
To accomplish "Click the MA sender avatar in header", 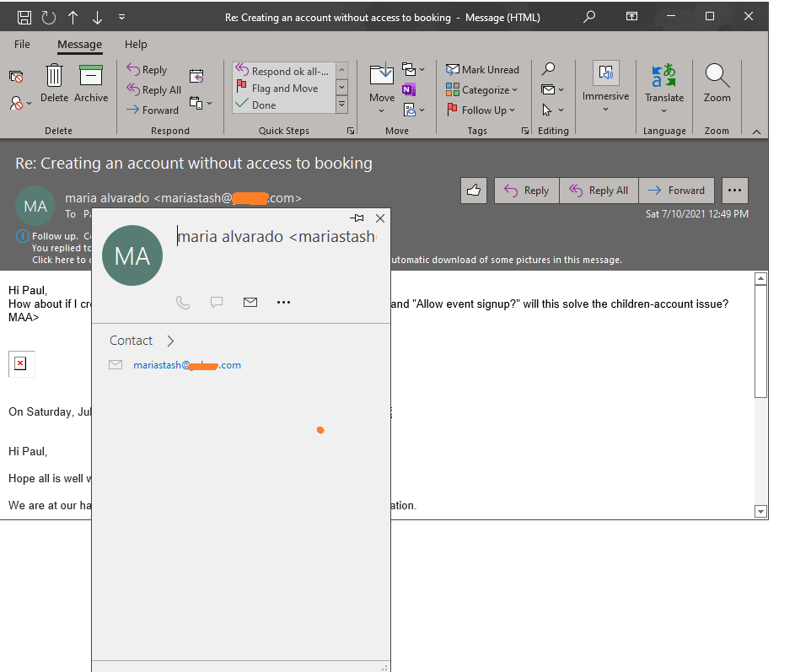I will 35,206.
